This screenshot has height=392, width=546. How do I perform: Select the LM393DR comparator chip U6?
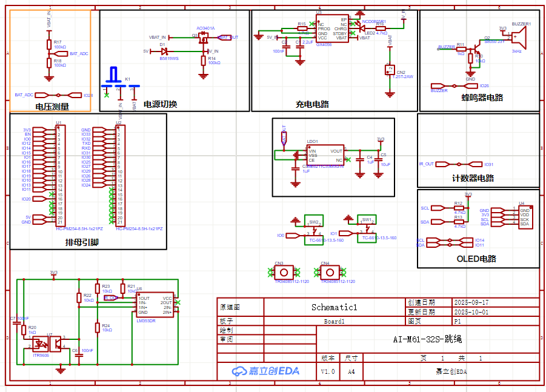[155, 305]
